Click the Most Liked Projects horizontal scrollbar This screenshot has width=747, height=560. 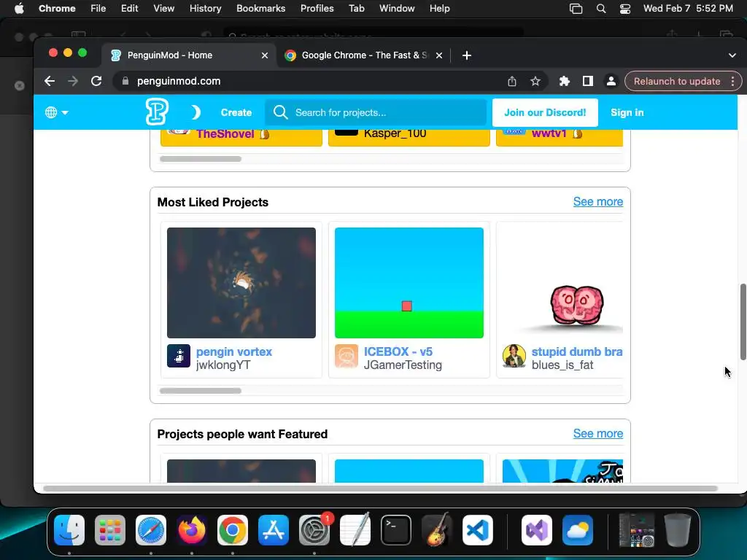pyautogui.click(x=201, y=391)
